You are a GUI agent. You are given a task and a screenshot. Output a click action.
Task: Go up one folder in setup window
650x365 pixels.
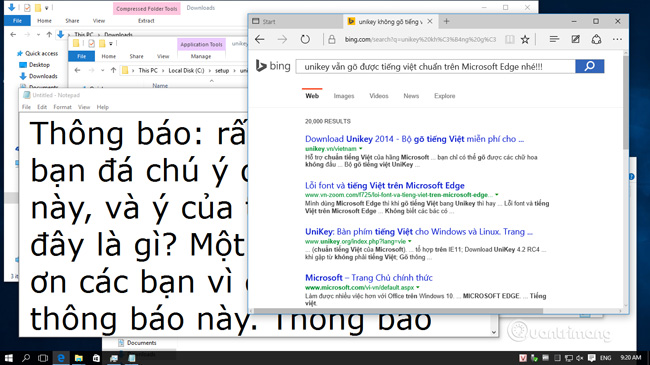click(x=113, y=71)
